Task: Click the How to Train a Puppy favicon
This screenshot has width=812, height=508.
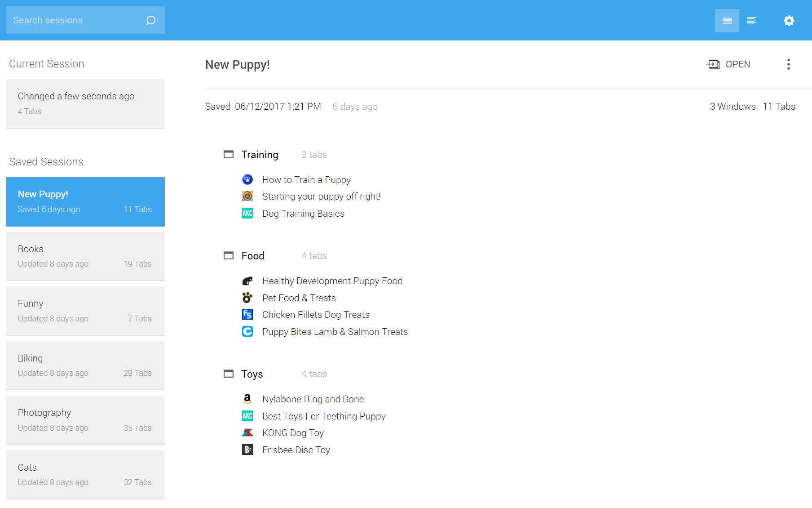Action: coord(247,180)
